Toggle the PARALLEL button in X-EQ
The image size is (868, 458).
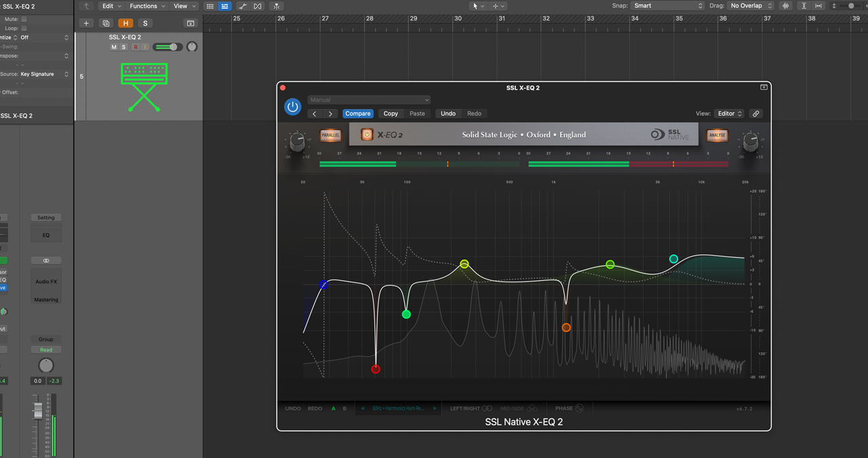pyautogui.click(x=331, y=135)
